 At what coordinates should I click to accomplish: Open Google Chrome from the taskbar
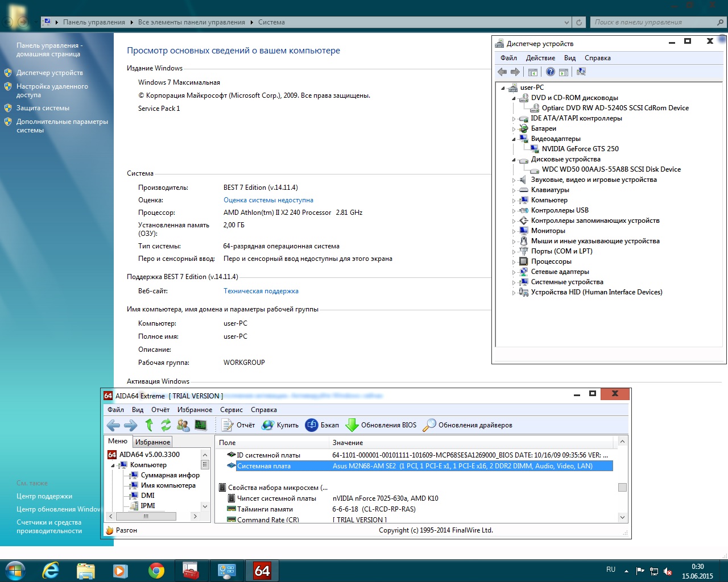point(156,571)
